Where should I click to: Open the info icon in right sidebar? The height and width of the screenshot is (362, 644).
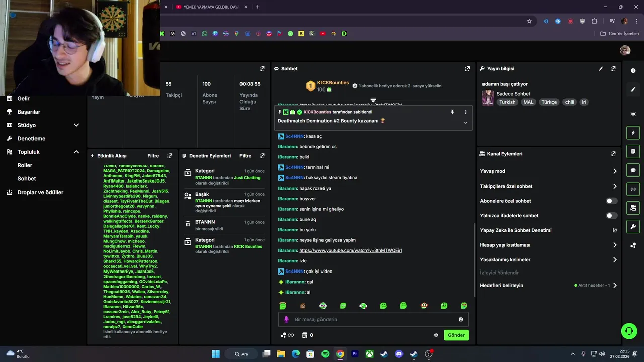pyautogui.click(x=633, y=71)
